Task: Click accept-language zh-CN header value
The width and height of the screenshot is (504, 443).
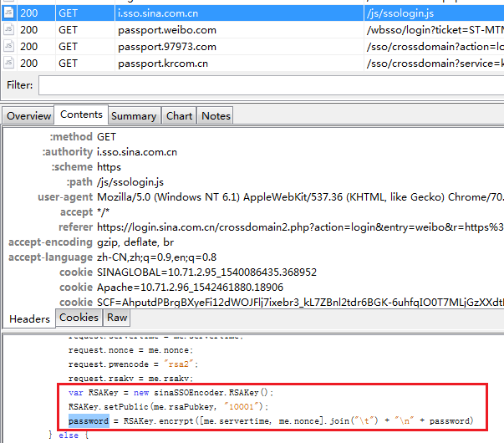Action: pos(156,257)
